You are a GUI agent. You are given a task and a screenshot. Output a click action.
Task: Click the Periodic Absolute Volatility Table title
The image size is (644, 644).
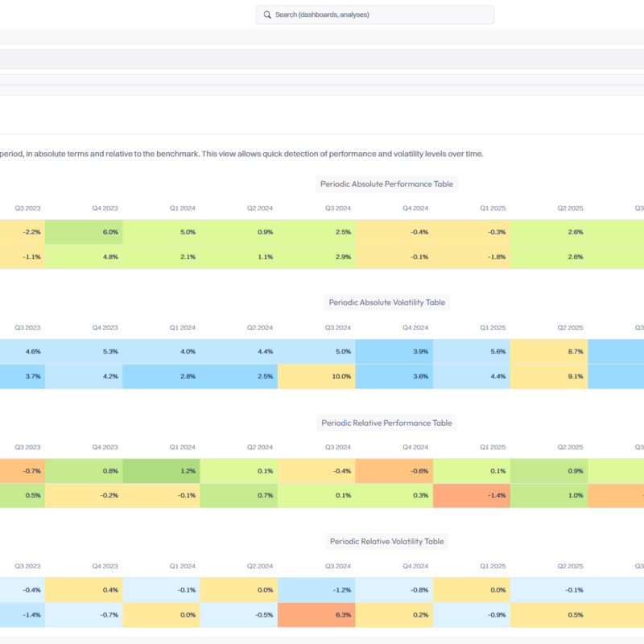pos(386,303)
